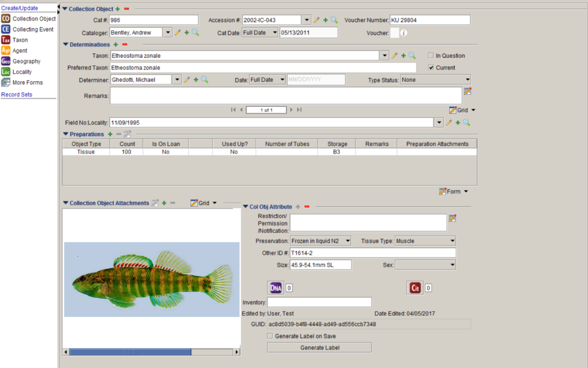
Task: Expand the Type Status dropdown
Action: tap(436, 80)
